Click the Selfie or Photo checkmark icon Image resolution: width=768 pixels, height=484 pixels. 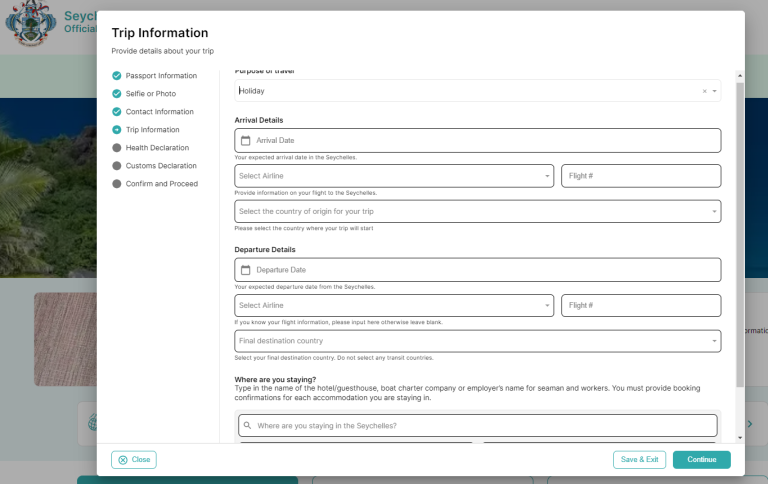pos(117,94)
